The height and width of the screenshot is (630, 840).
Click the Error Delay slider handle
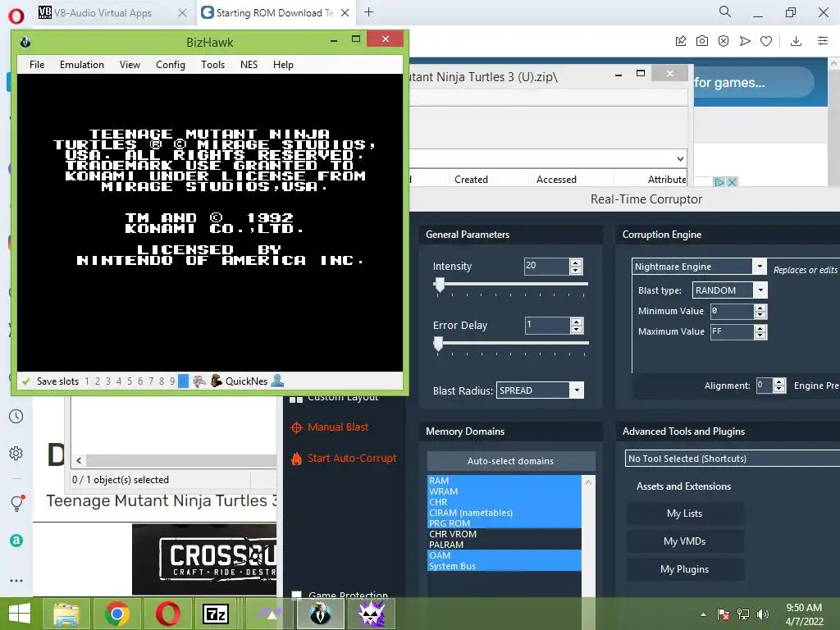(438, 344)
